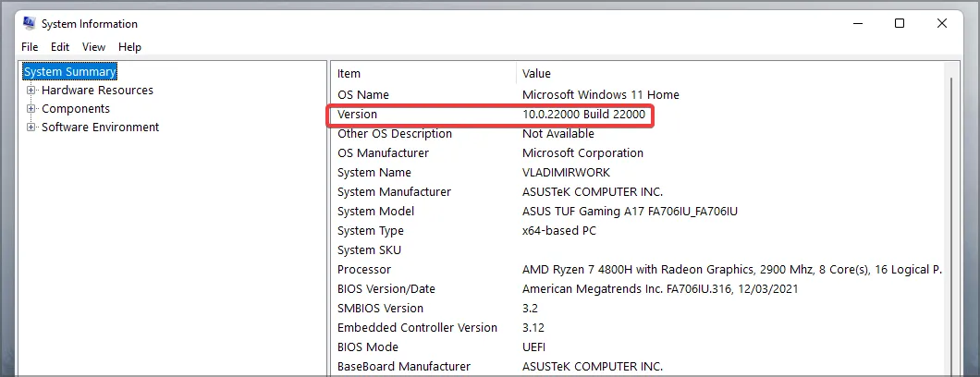The height and width of the screenshot is (377, 980).
Task: Open the File menu
Action: pyautogui.click(x=30, y=47)
